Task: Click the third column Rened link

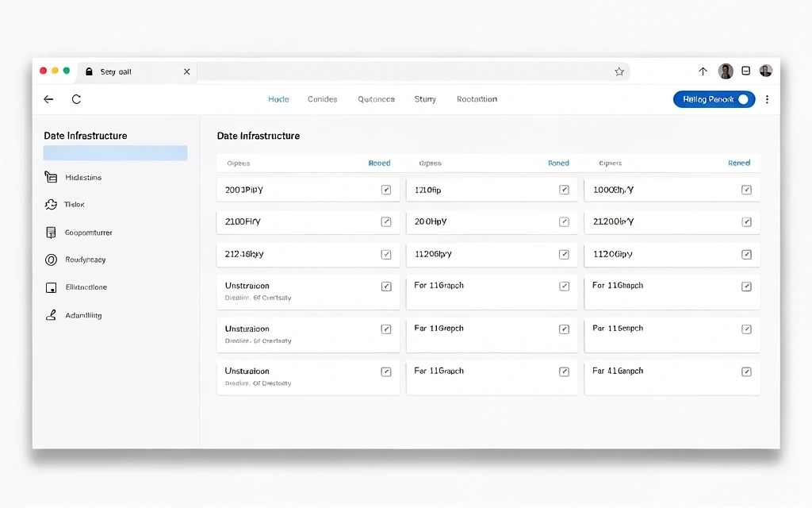Action: click(x=739, y=163)
